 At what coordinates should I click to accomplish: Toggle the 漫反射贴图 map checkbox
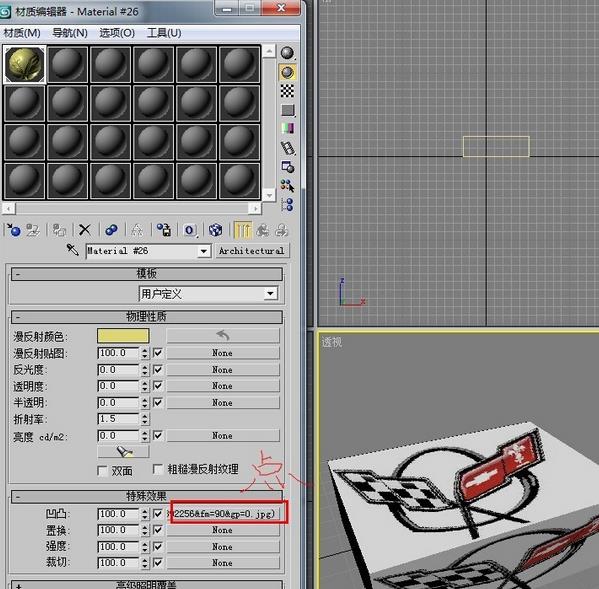[x=158, y=353]
